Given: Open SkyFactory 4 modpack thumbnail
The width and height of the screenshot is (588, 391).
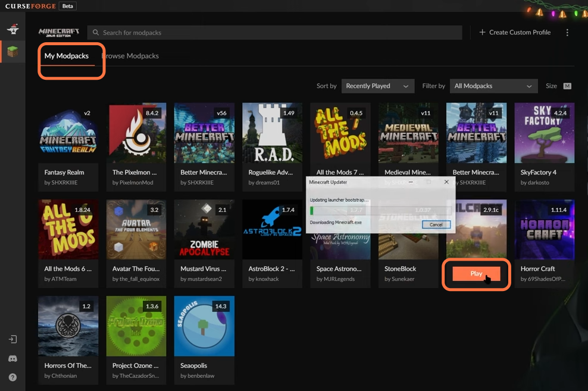Looking at the screenshot, I should point(544,133).
